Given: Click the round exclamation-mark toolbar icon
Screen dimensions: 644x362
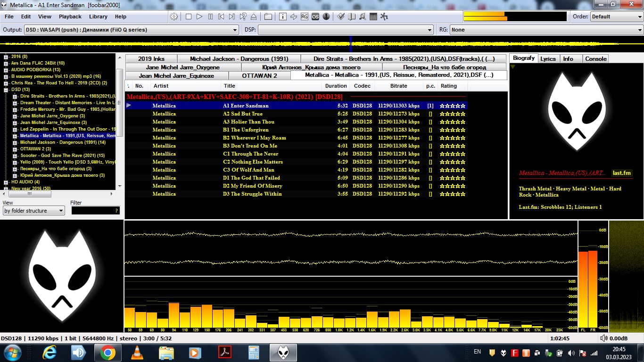Looking at the screenshot, I should coord(326,16).
